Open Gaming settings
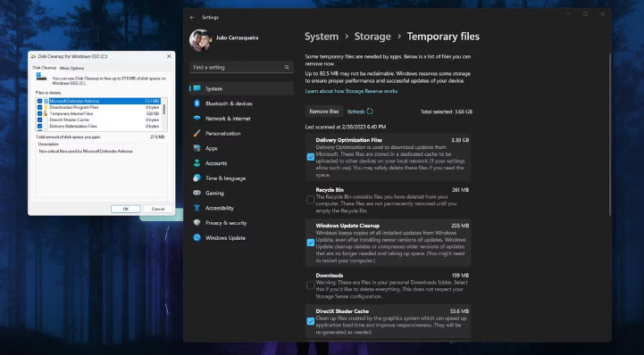 (214, 193)
